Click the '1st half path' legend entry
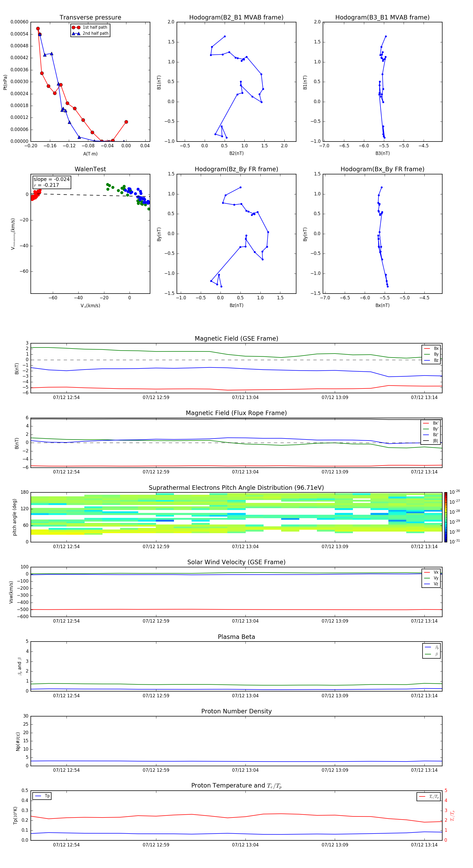Viewport: 473px width, 868px height. (90, 27)
